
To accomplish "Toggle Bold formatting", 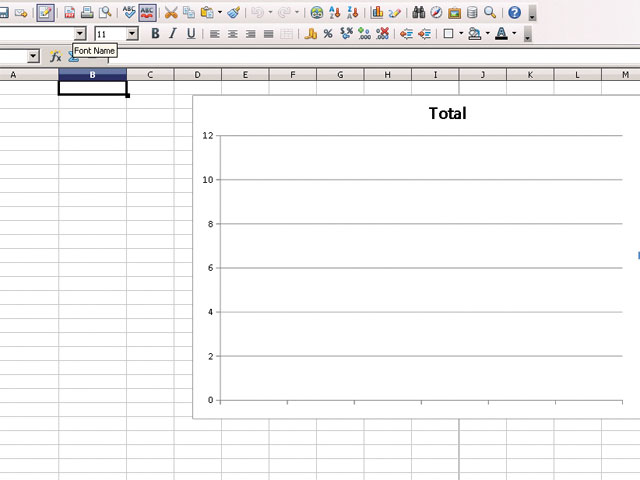I will pos(155,34).
